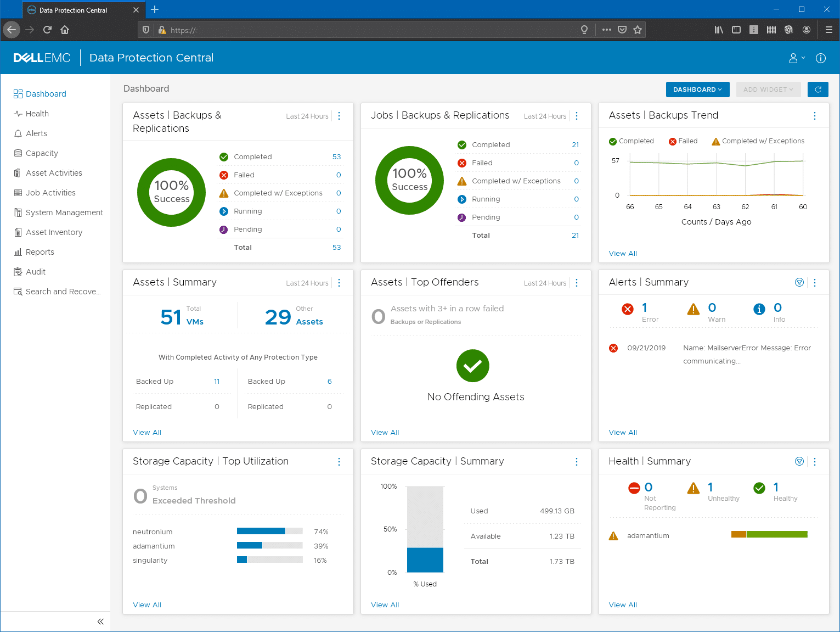
Task: Click the Search and Recovery icon
Action: point(18,292)
